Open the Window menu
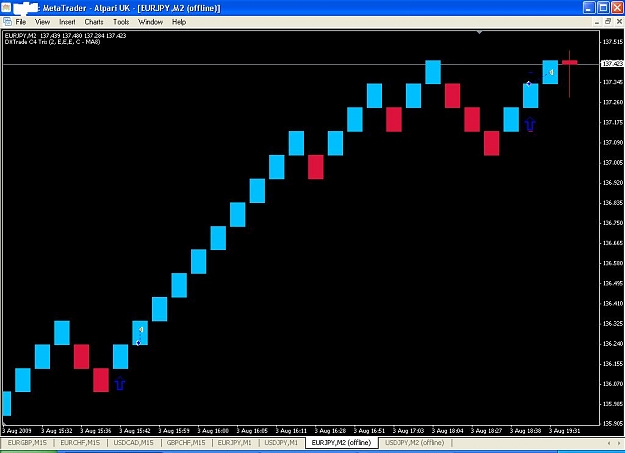Screen dimensions: 625x453 (150, 22)
